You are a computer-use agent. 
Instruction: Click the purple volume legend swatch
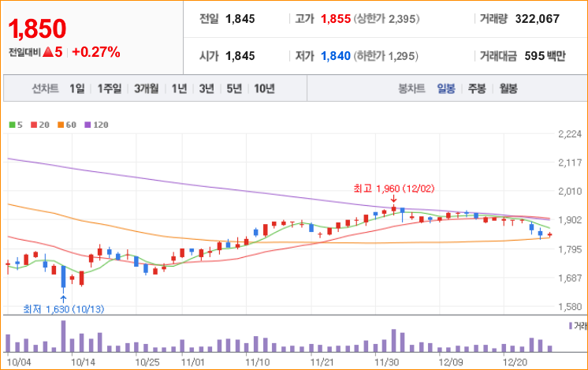[x=571, y=326]
